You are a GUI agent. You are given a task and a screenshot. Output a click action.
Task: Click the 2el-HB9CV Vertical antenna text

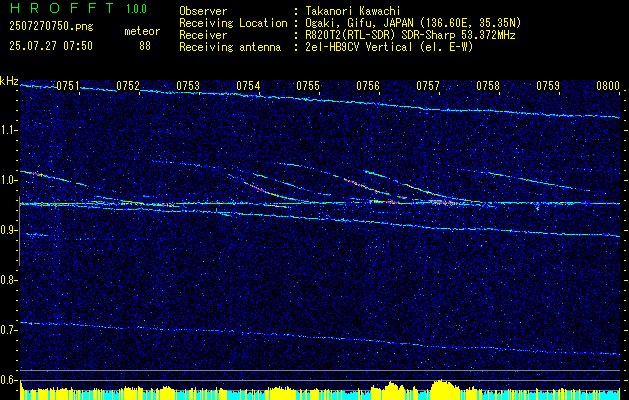tap(388, 47)
